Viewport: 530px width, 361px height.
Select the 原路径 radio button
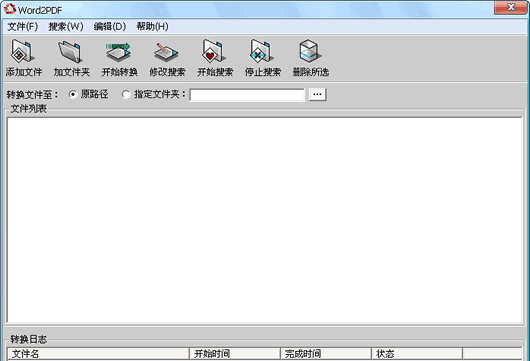point(73,94)
